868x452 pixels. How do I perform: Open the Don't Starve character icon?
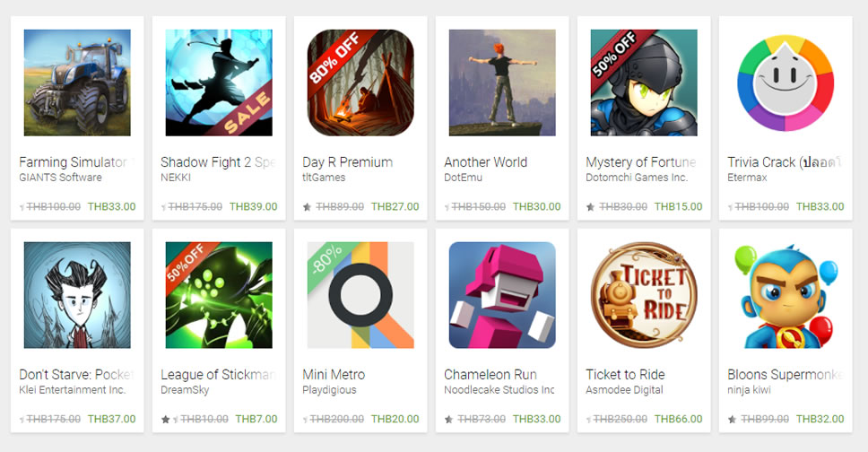coord(77,295)
